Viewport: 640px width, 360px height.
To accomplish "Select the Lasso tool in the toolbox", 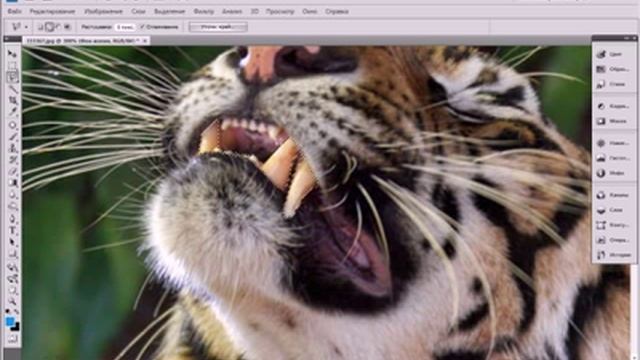I will pyautogui.click(x=13, y=77).
